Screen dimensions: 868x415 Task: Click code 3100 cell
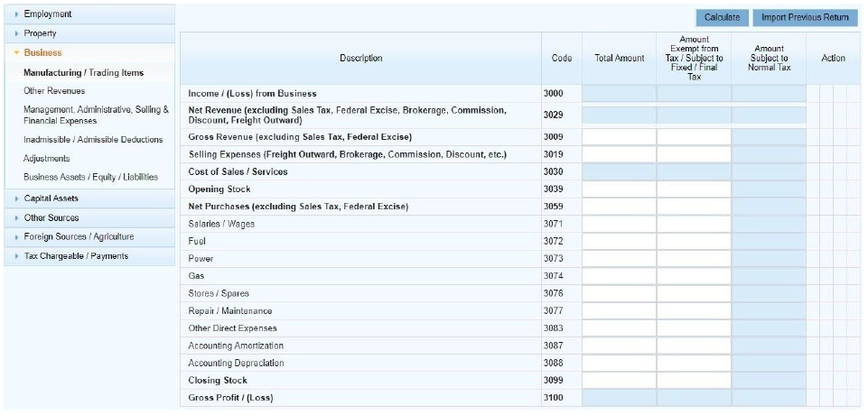pyautogui.click(x=561, y=398)
